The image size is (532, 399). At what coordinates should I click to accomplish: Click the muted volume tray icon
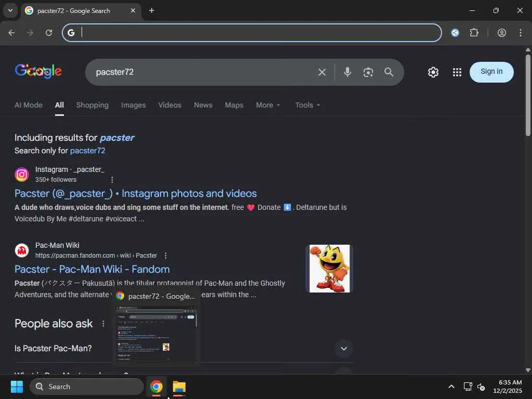point(481,387)
